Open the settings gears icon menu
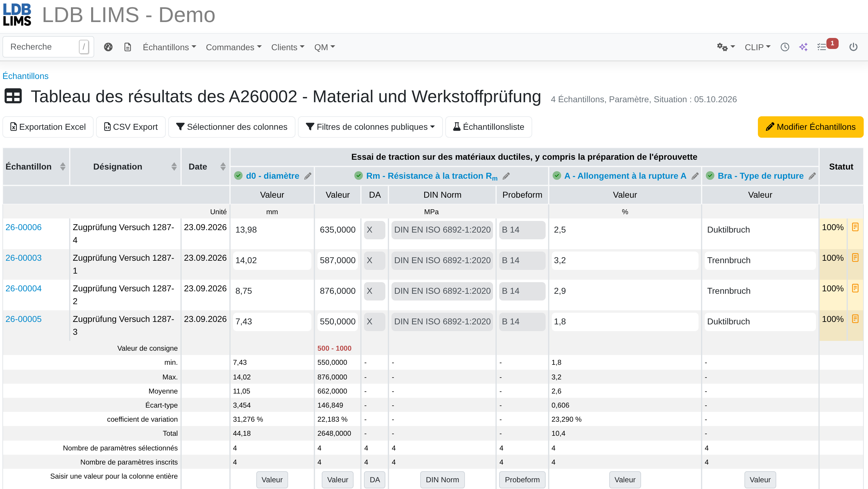The image size is (868, 489). pyautogui.click(x=725, y=47)
